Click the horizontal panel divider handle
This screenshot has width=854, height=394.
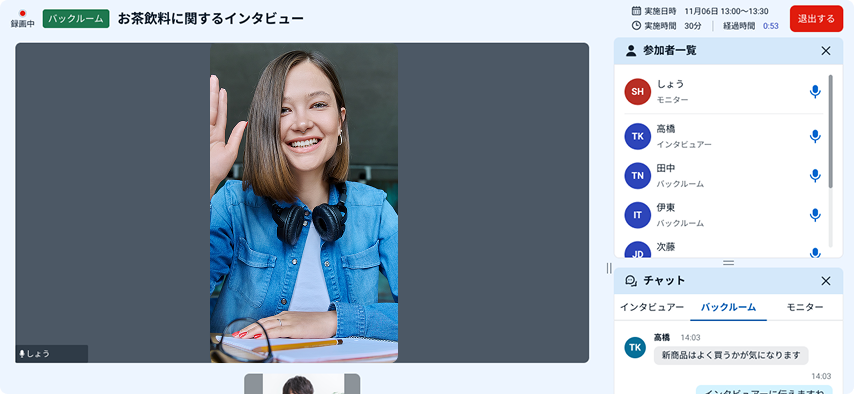tap(729, 263)
